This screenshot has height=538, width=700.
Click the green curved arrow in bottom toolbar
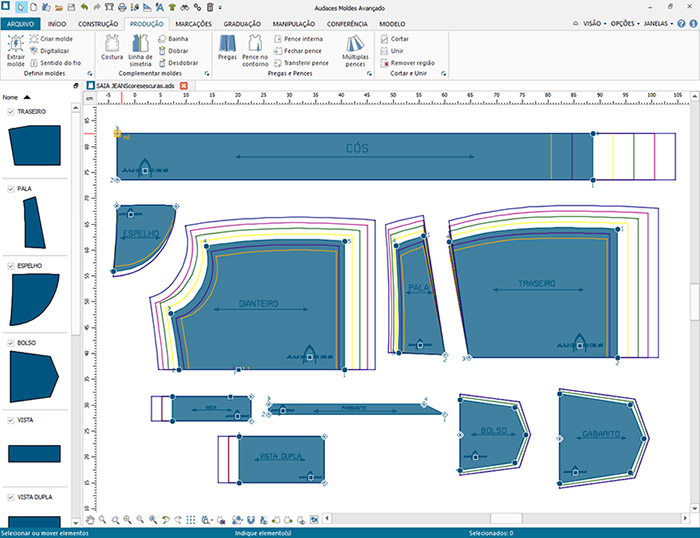tap(166, 520)
